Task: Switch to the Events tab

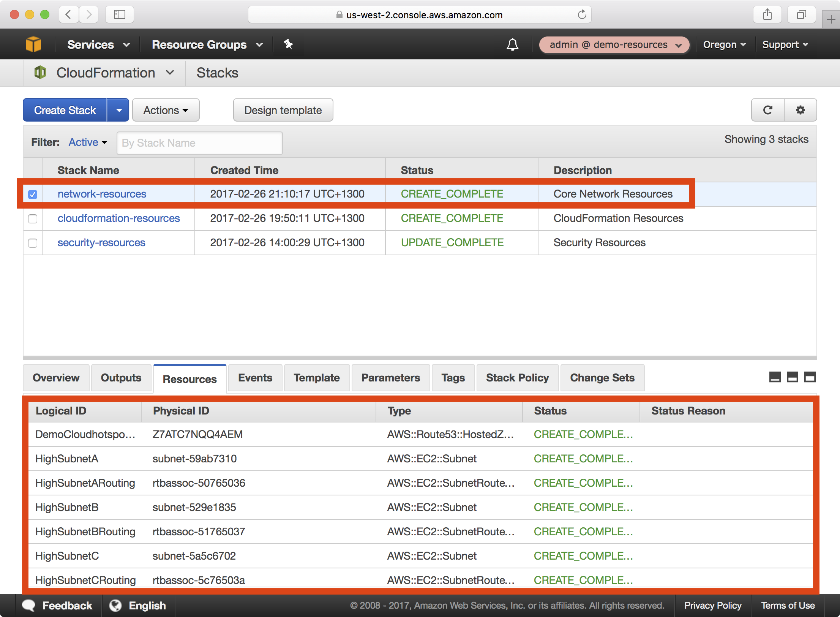Action: [x=254, y=377]
